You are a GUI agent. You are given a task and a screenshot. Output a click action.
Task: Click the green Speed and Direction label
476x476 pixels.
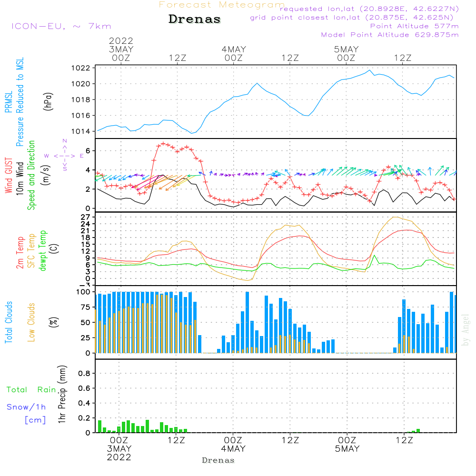31,175
